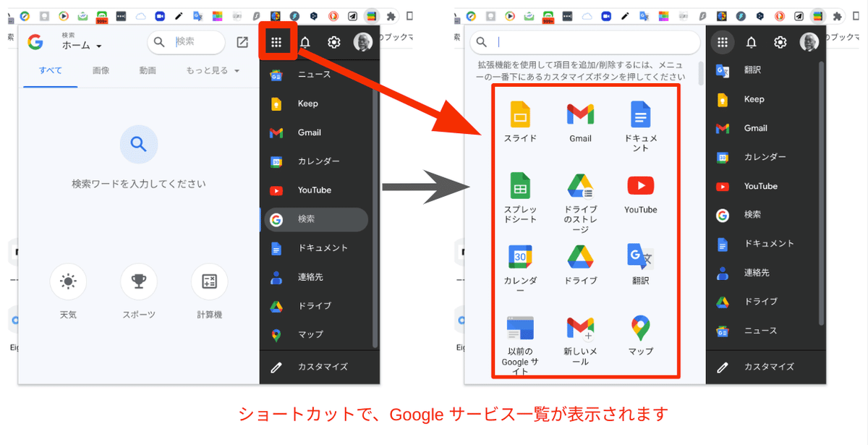Open ドライブ in services grid
The image size is (868, 445).
click(x=580, y=264)
